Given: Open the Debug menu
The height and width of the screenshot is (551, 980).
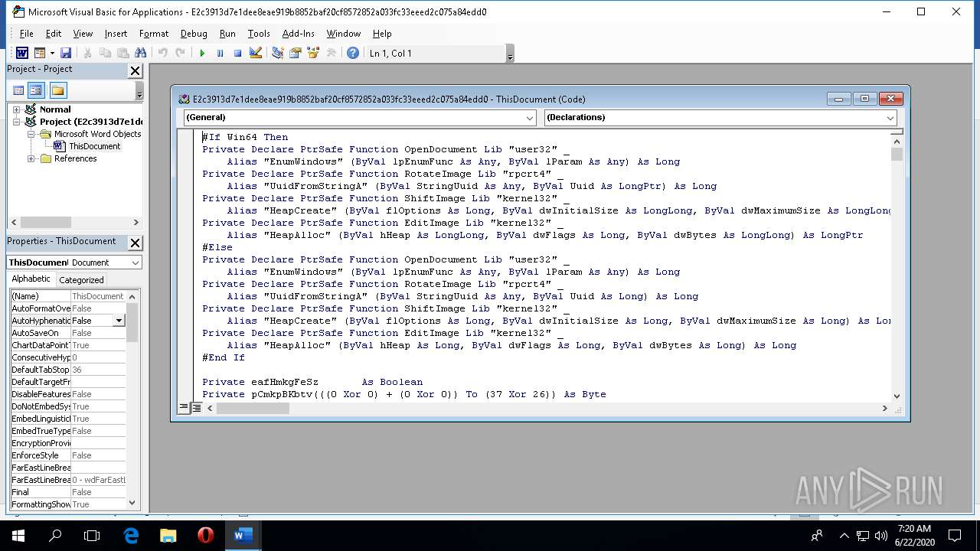Looking at the screenshot, I should [194, 34].
